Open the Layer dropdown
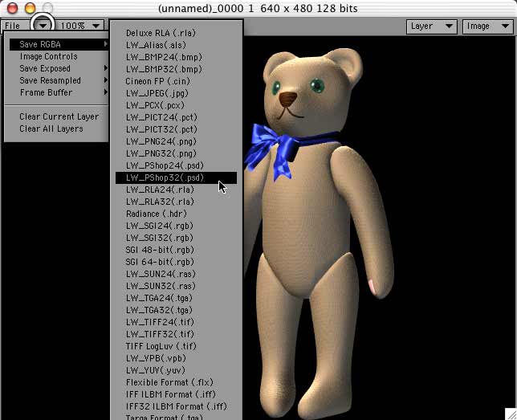 (432, 27)
